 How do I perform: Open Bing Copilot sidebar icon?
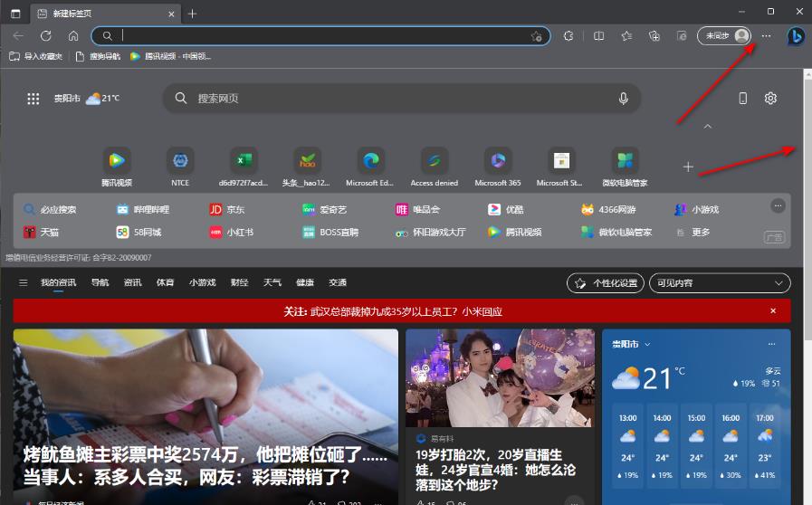click(x=796, y=36)
